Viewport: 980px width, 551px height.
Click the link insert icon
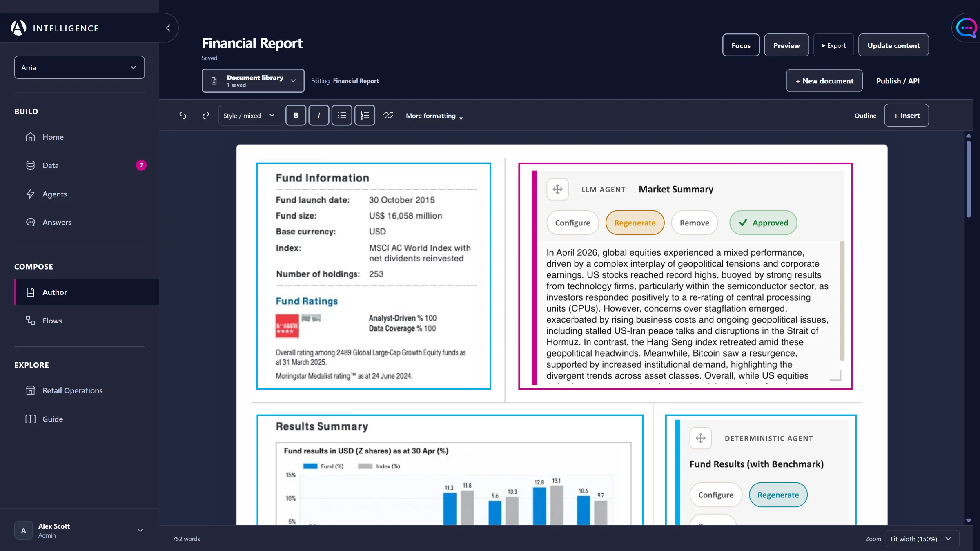tap(388, 116)
